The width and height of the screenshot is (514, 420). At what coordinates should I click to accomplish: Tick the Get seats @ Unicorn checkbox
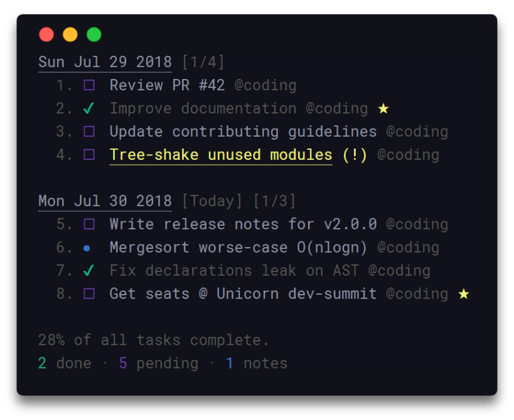(89, 293)
